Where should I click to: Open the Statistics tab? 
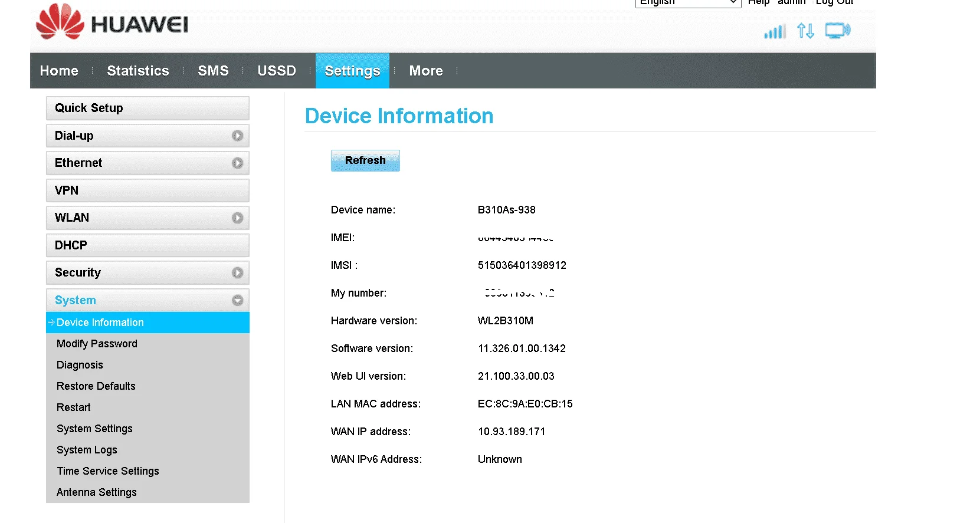pyautogui.click(x=138, y=71)
